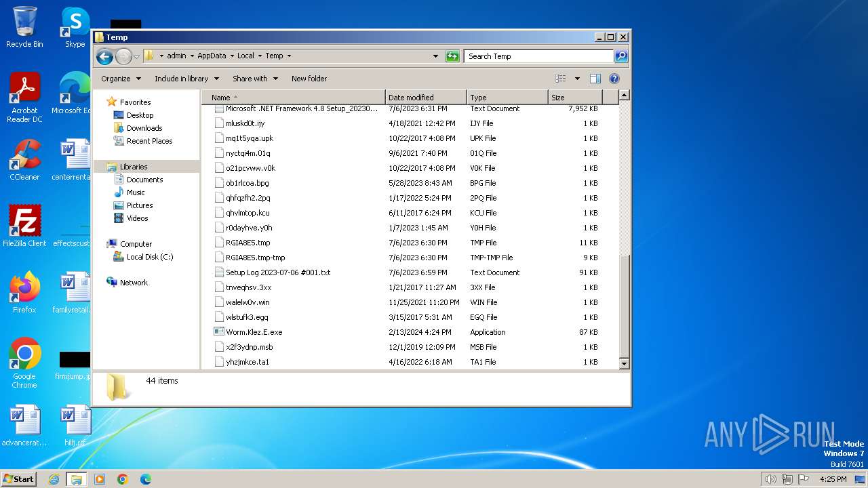Toggle the preview pane button
This screenshot has width=868, height=488.
point(595,79)
